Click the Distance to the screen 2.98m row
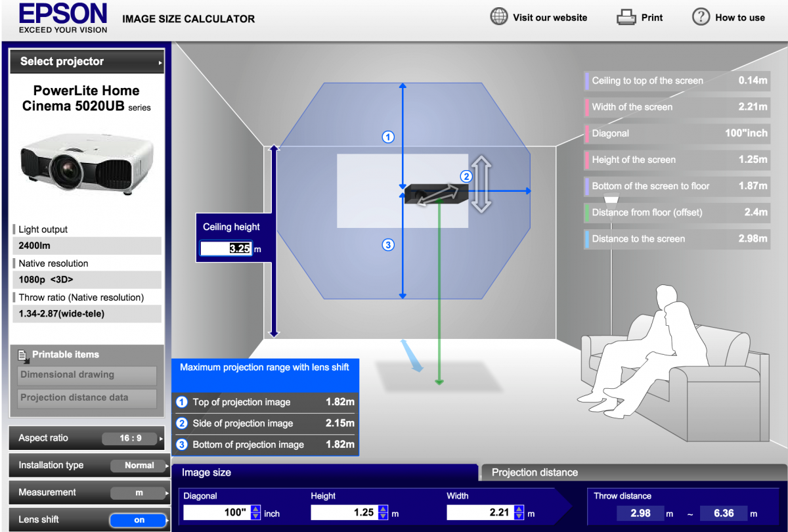 (x=676, y=238)
